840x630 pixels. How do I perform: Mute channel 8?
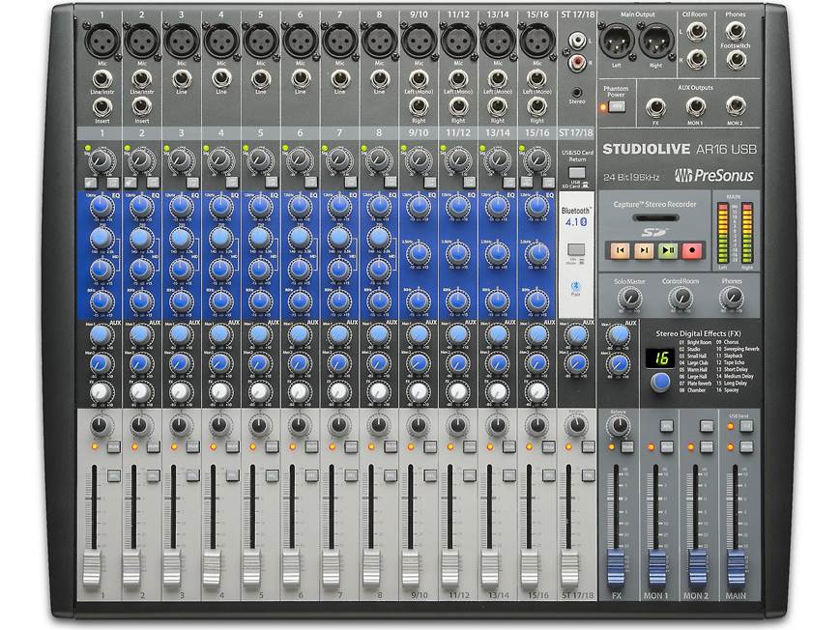(390, 446)
